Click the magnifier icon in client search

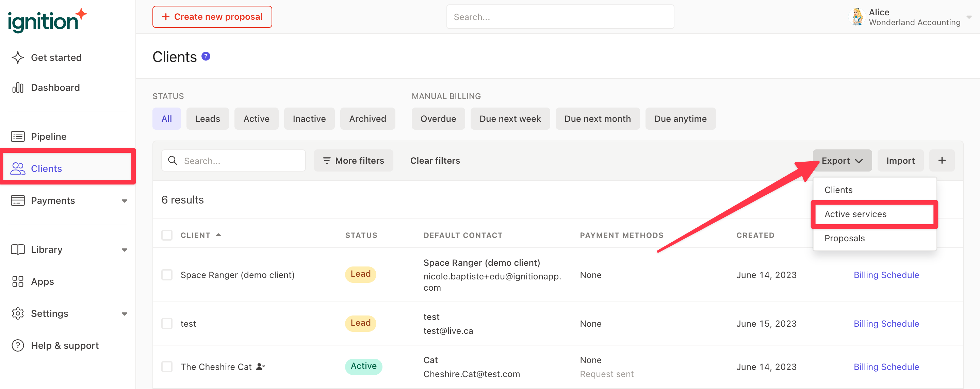(x=173, y=161)
